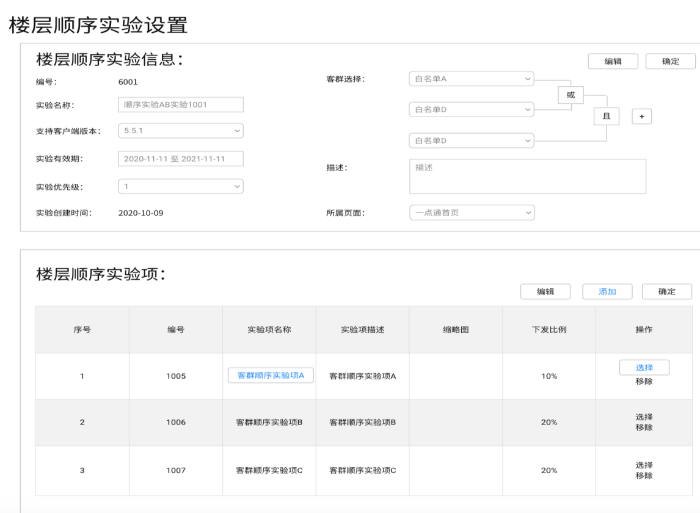Click 移除 for item number 1006
The width and height of the screenshot is (700, 513).
click(644, 428)
